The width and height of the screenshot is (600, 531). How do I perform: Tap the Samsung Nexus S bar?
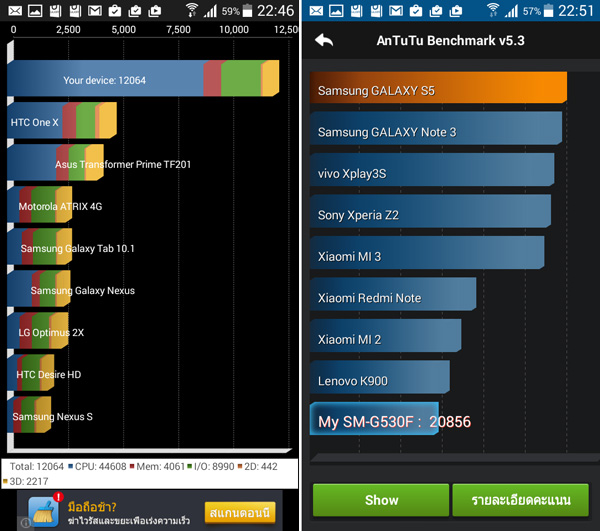click(29, 415)
